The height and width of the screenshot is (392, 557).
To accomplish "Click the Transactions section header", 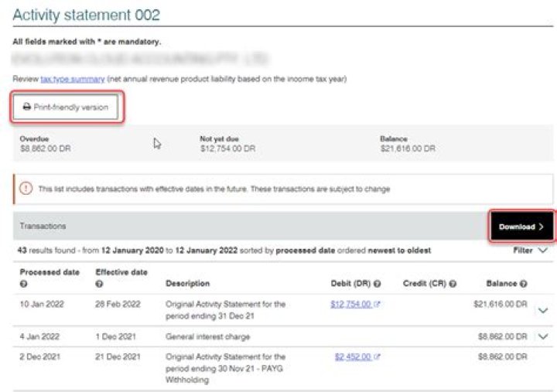I will (x=43, y=227).
